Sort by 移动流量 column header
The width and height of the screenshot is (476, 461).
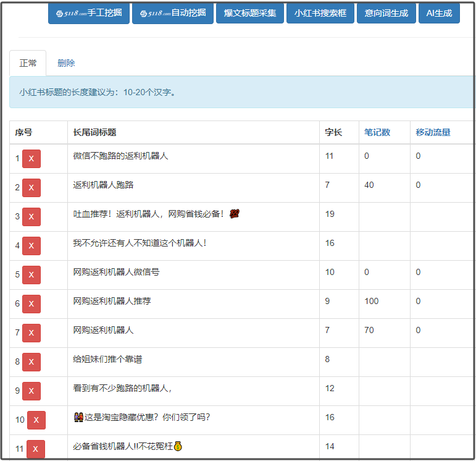coord(433,132)
